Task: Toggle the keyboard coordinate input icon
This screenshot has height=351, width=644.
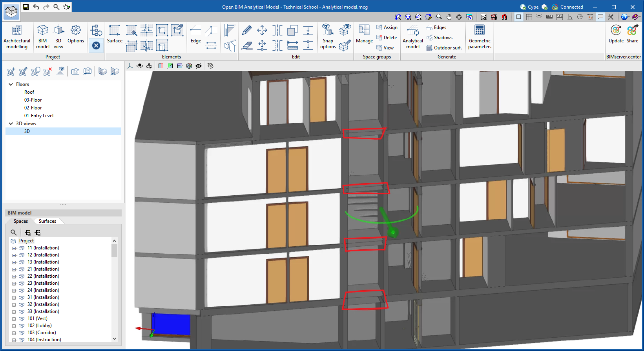Action: click(549, 17)
